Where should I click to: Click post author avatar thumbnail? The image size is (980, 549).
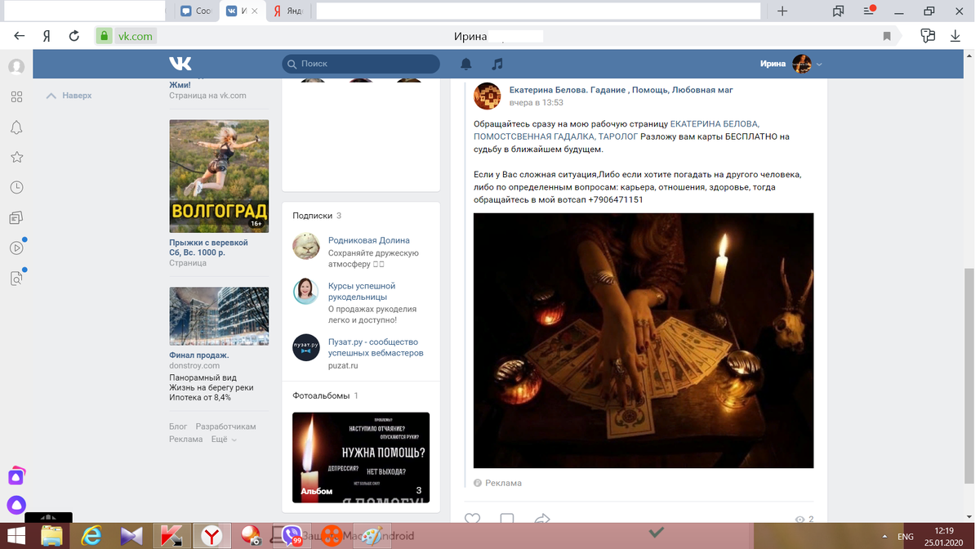tap(488, 96)
